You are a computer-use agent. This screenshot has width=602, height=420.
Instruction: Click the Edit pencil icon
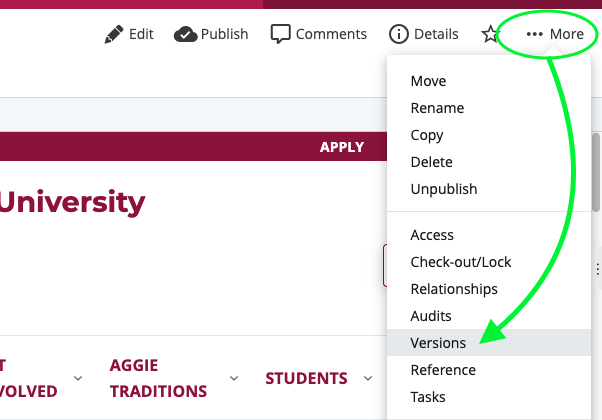click(114, 34)
